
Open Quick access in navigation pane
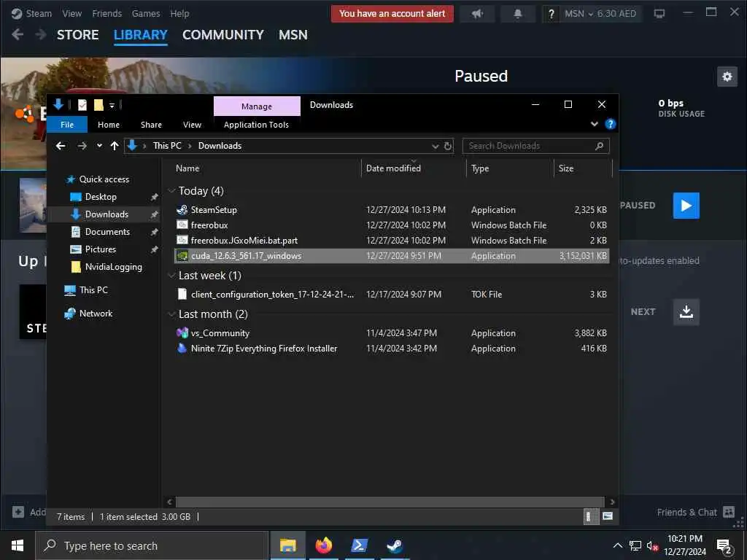pyautogui.click(x=104, y=179)
